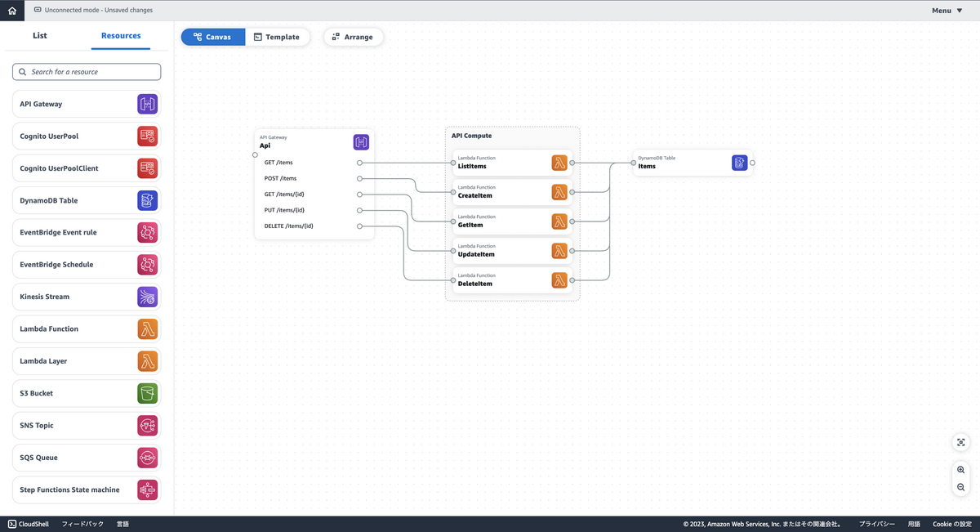Click the output port of the DeleteItem function
Screen dimensions: 980x532
pos(572,280)
